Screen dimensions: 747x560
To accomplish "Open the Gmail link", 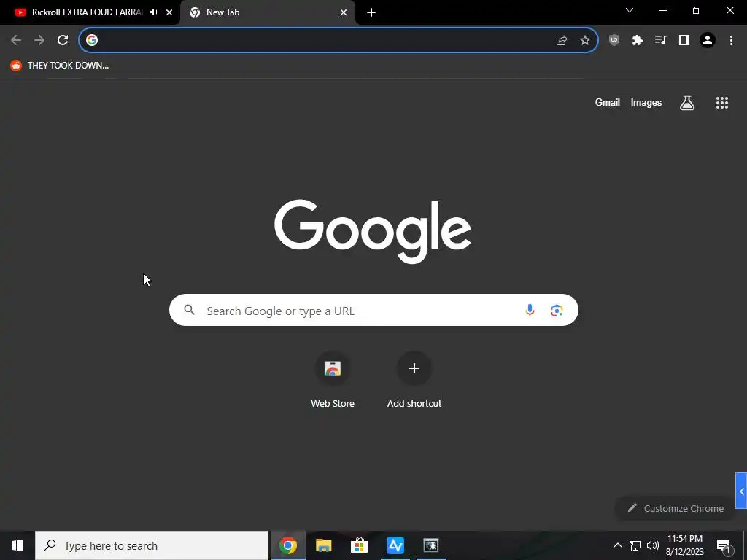I will (x=608, y=102).
